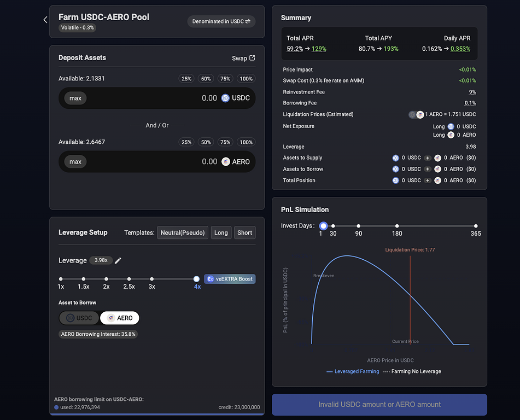This screenshot has width=520, height=420.
Task: Choose the Neutral(Pseudo) template
Action: 183,232
